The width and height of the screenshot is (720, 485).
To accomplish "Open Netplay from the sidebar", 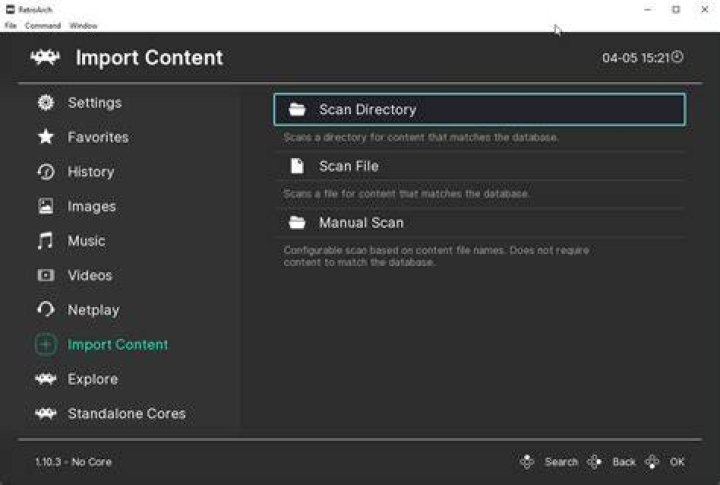I will pos(94,310).
